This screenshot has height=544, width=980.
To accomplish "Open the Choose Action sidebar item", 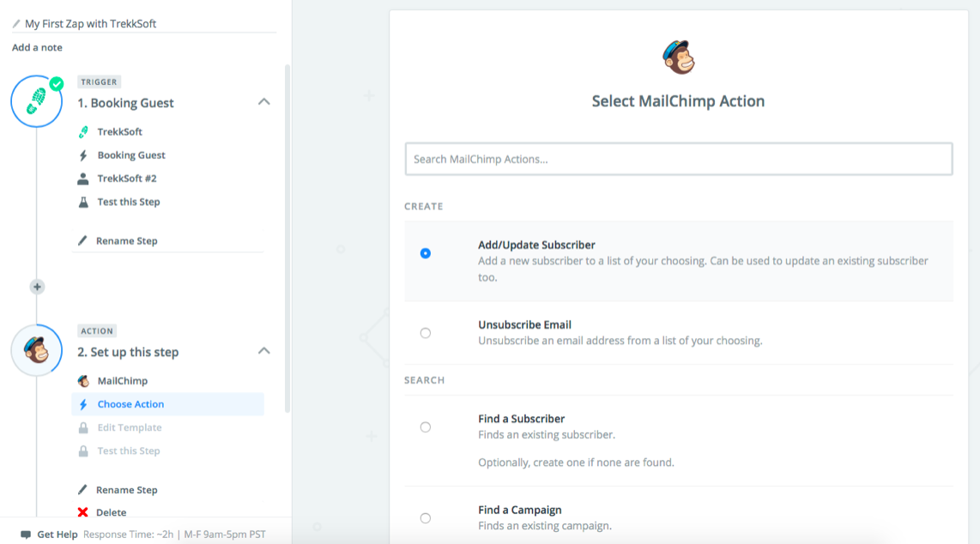I will click(130, 404).
